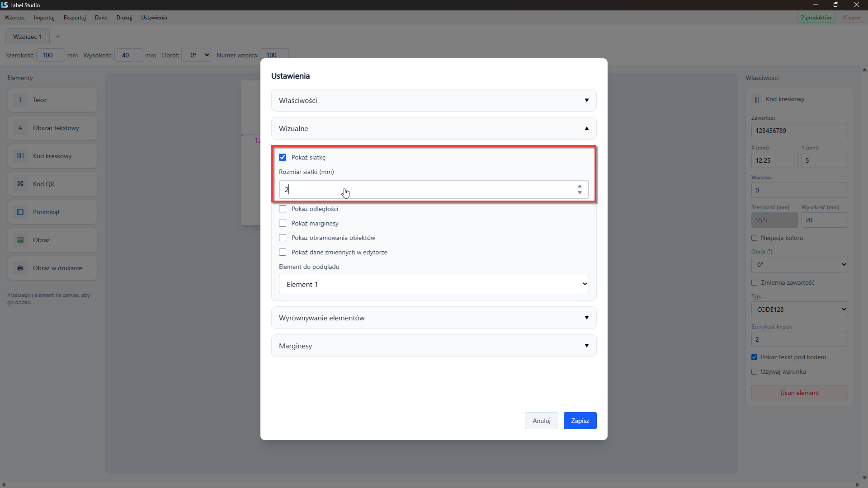Choose the Kod QR icon
Image resolution: width=868 pixels, height=488 pixels.
pos(20,184)
